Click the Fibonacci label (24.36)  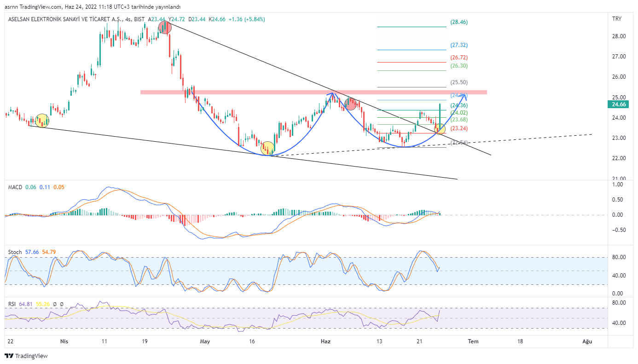[x=459, y=105]
